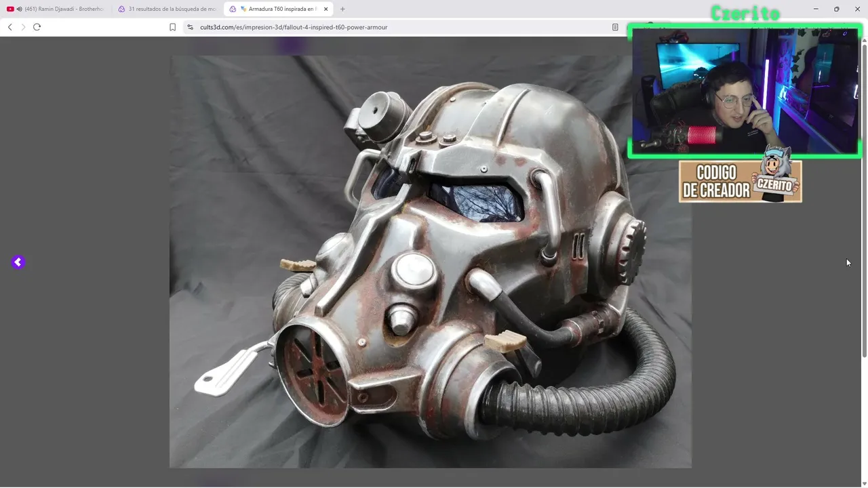Click audio playing indicator on YouTube tab
The width and height of the screenshot is (868, 488).
[x=19, y=9]
